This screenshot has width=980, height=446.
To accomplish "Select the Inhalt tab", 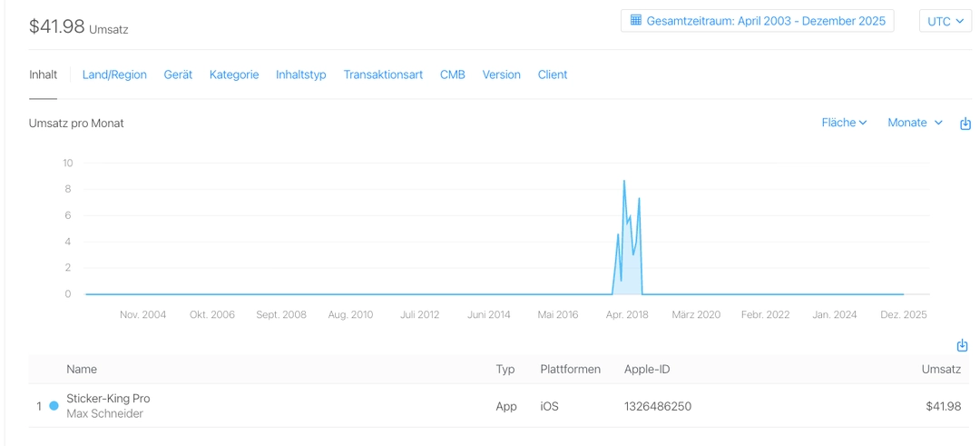I will point(43,74).
